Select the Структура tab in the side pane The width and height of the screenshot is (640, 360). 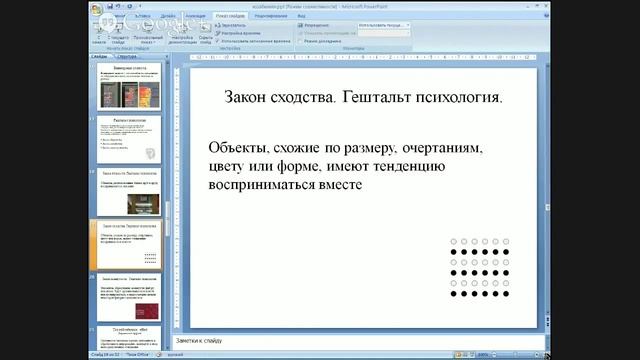click(x=127, y=56)
